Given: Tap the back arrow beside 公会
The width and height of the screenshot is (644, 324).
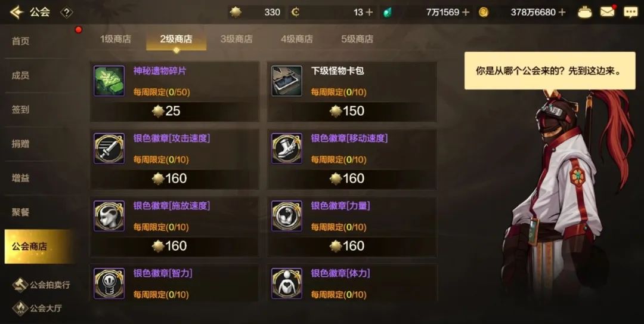Looking at the screenshot, I should click(16, 12).
